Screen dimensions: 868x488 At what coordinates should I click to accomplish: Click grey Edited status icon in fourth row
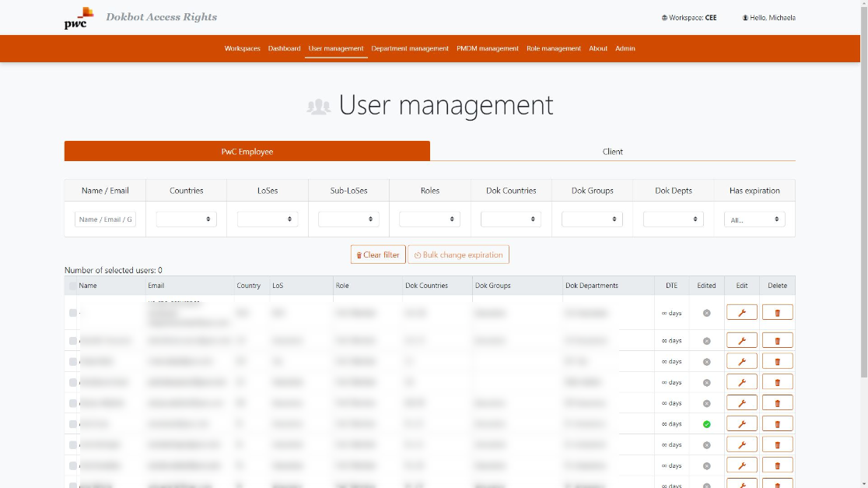706,383
